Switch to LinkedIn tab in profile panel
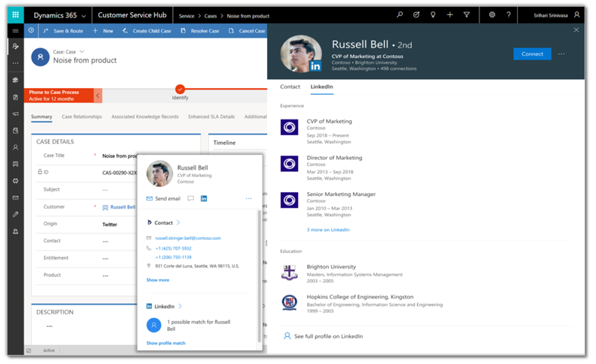 point(322,86)
